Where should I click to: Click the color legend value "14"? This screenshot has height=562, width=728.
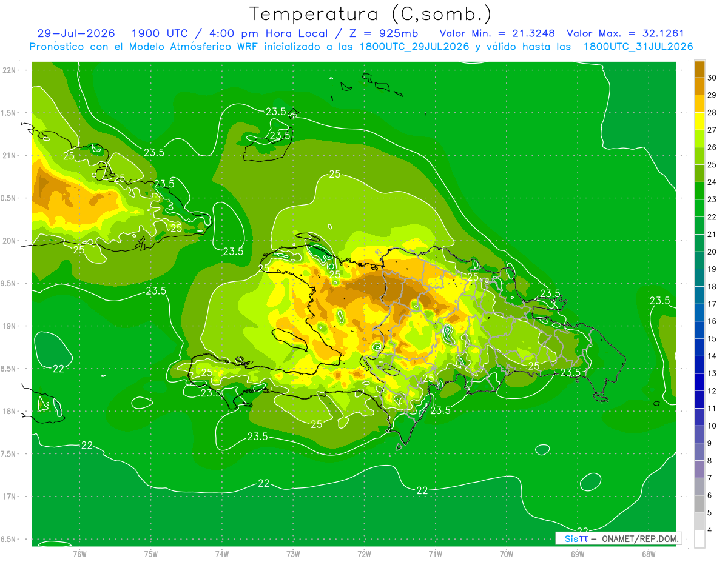pyautogui.click(x=712, y=356)
